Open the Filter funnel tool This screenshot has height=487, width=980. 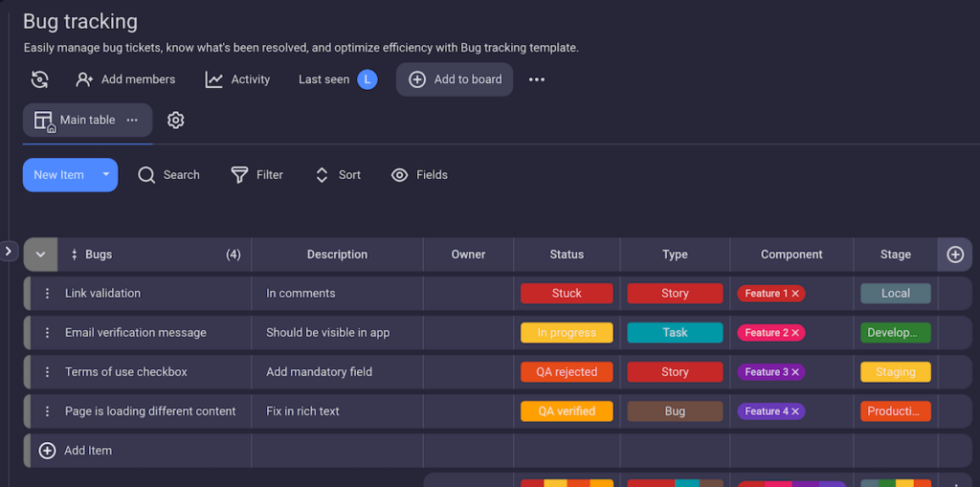[x=239, y=175]
